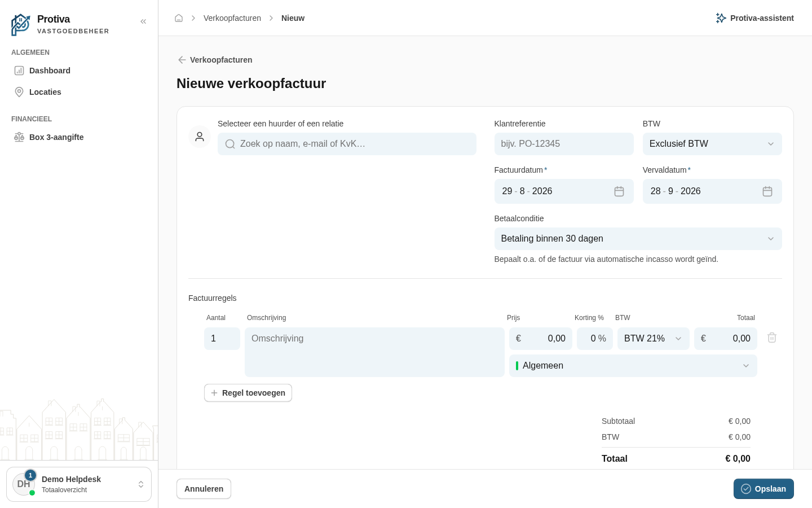Click the Aantal quantity field
Screen dimensions: 812x508
222,339
